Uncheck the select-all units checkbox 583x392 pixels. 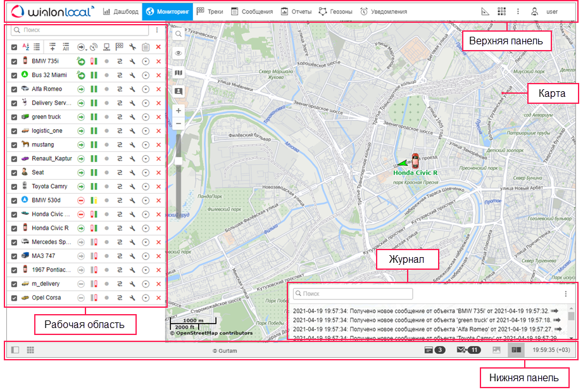[14, 47]
